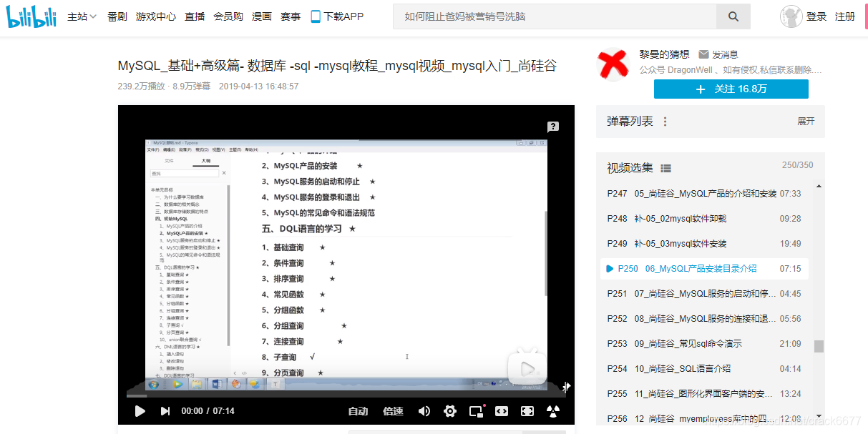The height and width of the screenshot is (434, 868).
Task: Click 登录 login link
Action: click(816, 16)
